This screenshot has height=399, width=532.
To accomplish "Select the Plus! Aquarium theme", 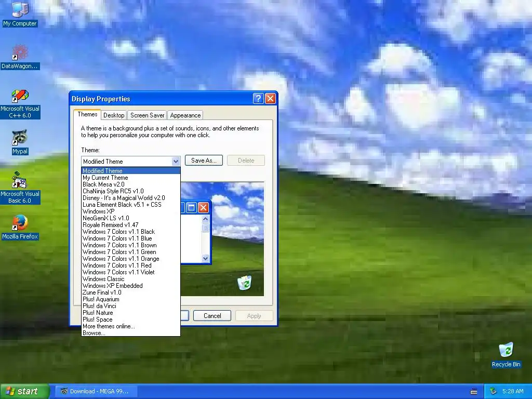I will (130, 299).
